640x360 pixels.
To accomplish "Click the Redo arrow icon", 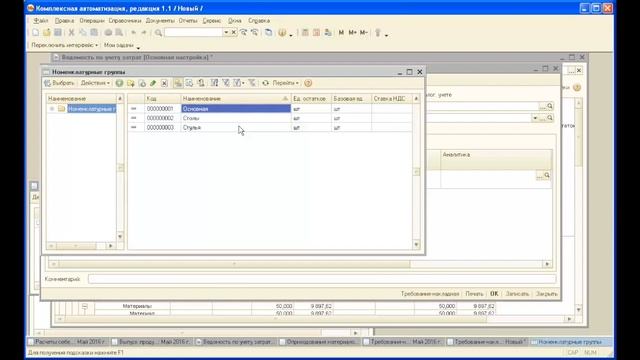I will (144, 32).
